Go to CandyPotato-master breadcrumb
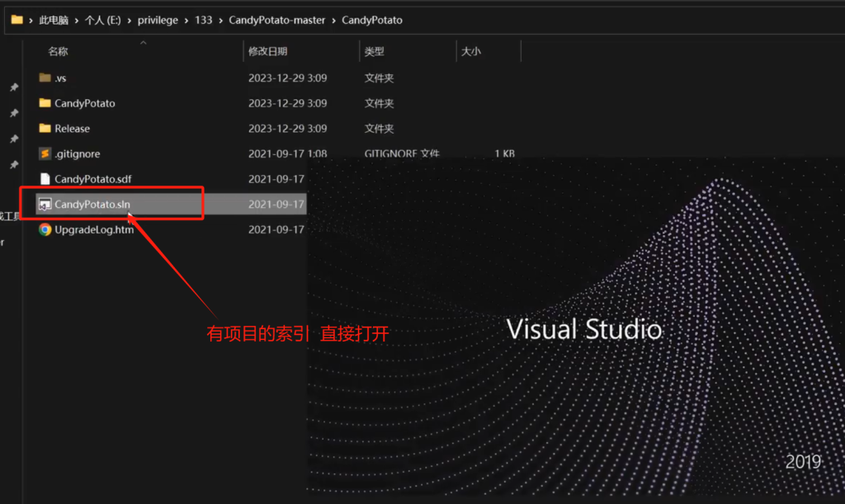Image resolution: width=845 pixels, height=504 pixels. point(277,21)
